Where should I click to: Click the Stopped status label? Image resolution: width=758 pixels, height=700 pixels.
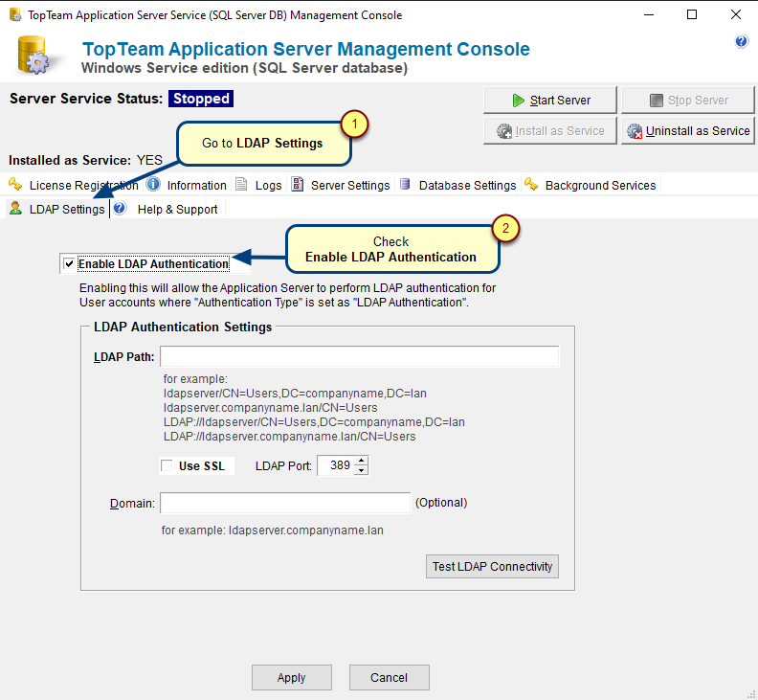pos(201,99)
